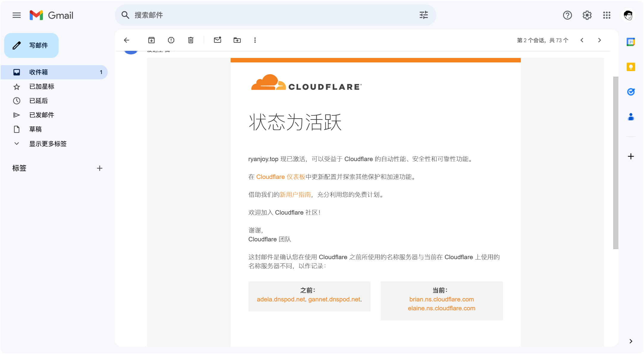Open Google Keep in side panel
The width and height of the screenshot is (644, 354).
tap(631, 67)
